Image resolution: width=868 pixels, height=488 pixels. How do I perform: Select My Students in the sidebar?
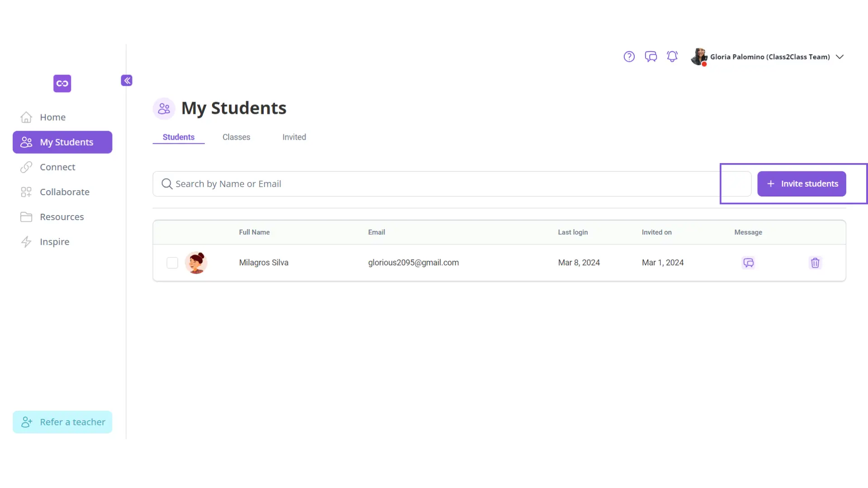(62, 142)
